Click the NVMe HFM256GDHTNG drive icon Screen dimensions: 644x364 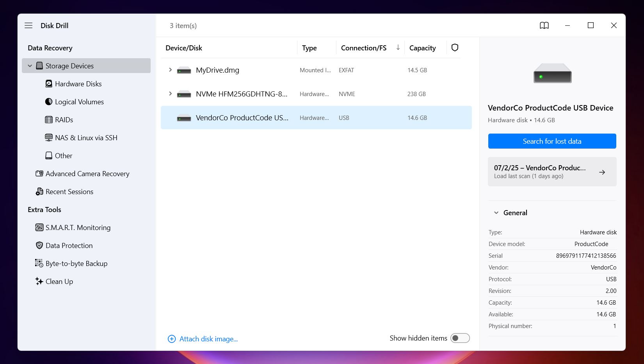tap(184, 94)
